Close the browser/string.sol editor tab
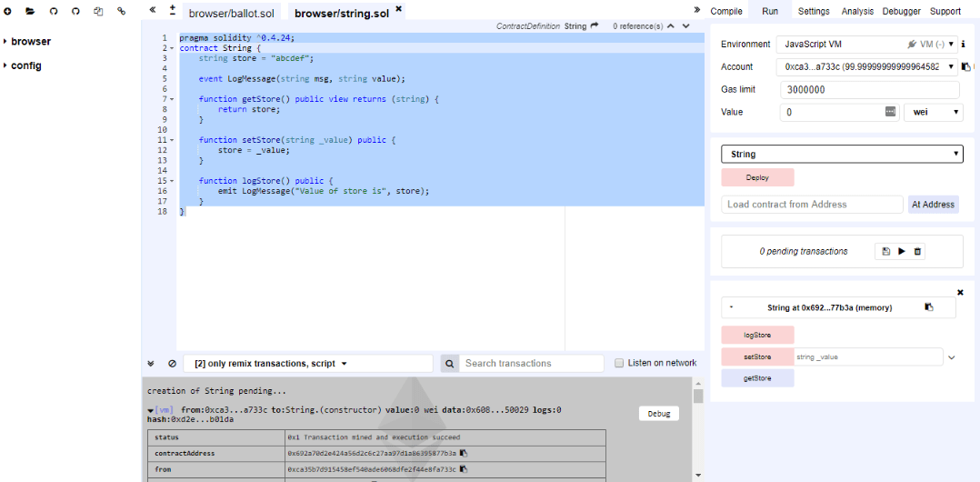The width and height of the screenshot is (980, 482). pos(398,9)
